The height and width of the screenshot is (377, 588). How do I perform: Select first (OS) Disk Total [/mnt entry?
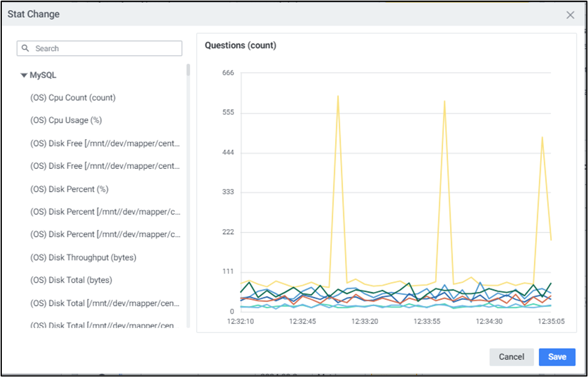tap(106, 303)
